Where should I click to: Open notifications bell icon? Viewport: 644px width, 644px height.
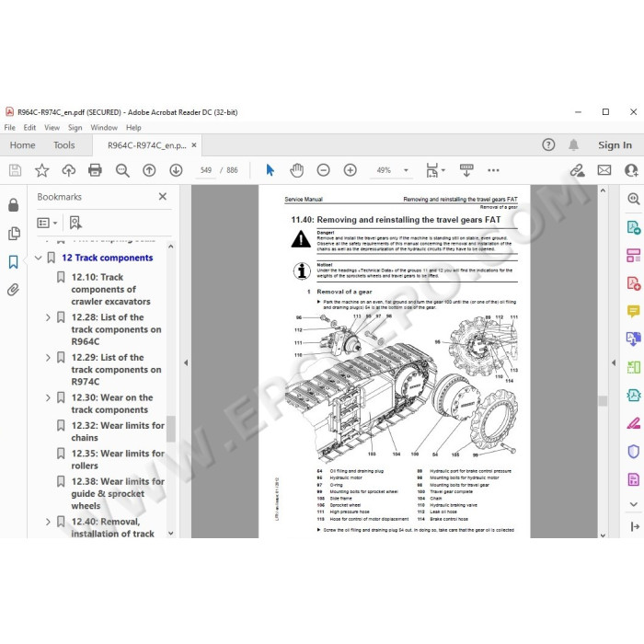pos(574,144)
